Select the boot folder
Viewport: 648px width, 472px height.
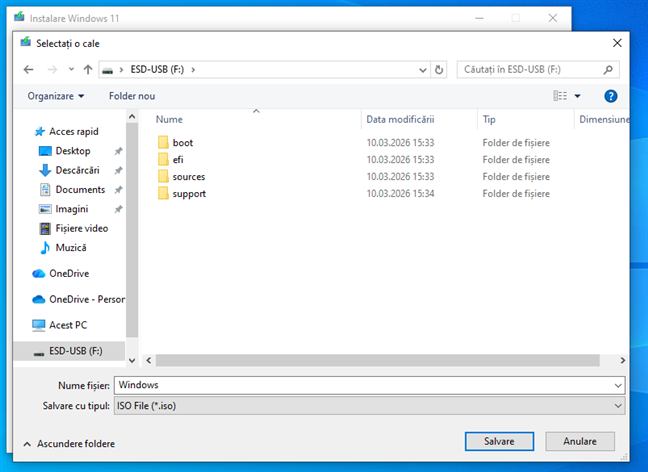click(183, 143)
